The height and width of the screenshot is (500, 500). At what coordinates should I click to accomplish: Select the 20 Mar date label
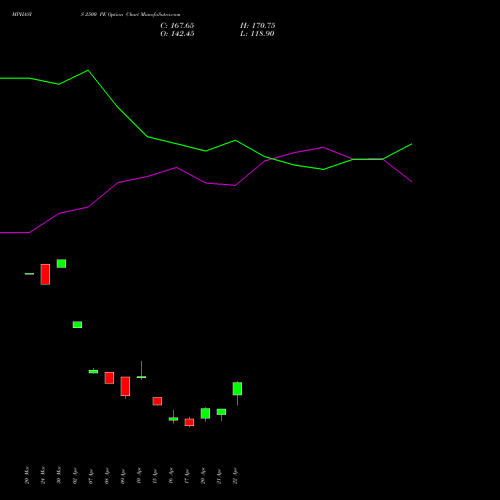click(27, 475)
